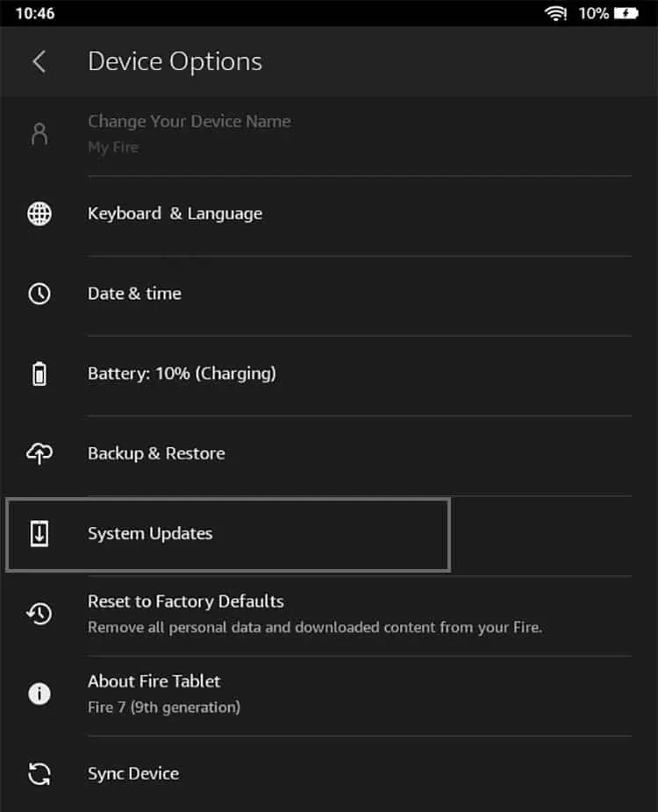Tap the 10:46 clock in status bar
The width and height of the screenshot is (658, 812).
35,13
